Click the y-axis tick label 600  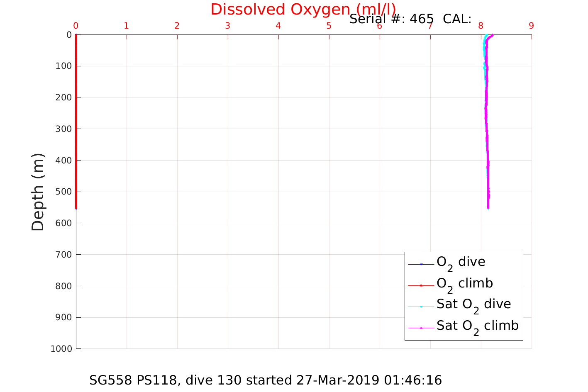(x=63, y=223)
